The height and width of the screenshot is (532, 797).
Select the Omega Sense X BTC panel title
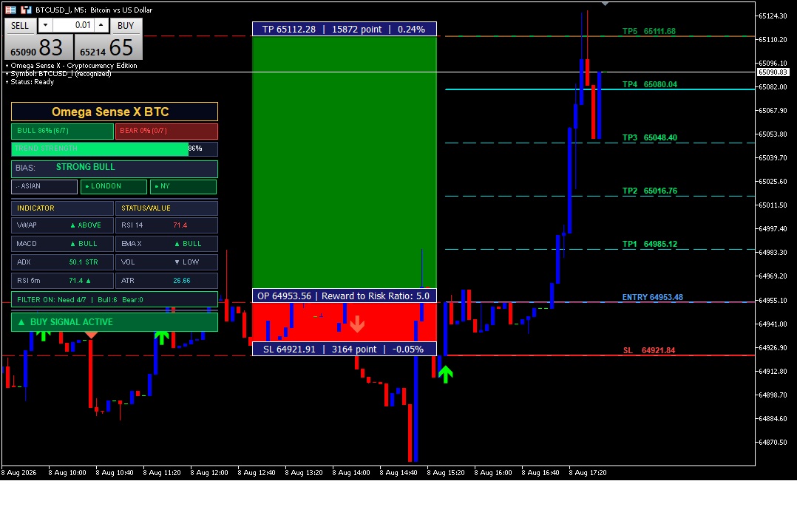pos(115,112)
